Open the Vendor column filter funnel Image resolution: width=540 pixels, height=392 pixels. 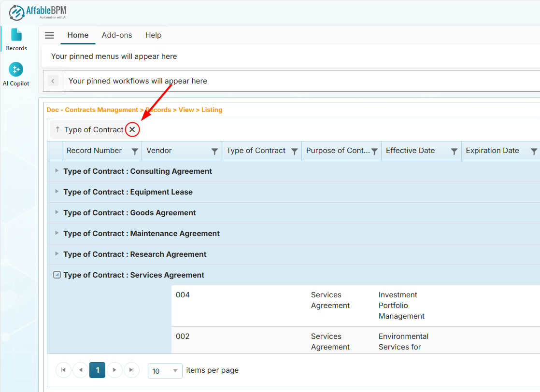[x=214, y=151]
